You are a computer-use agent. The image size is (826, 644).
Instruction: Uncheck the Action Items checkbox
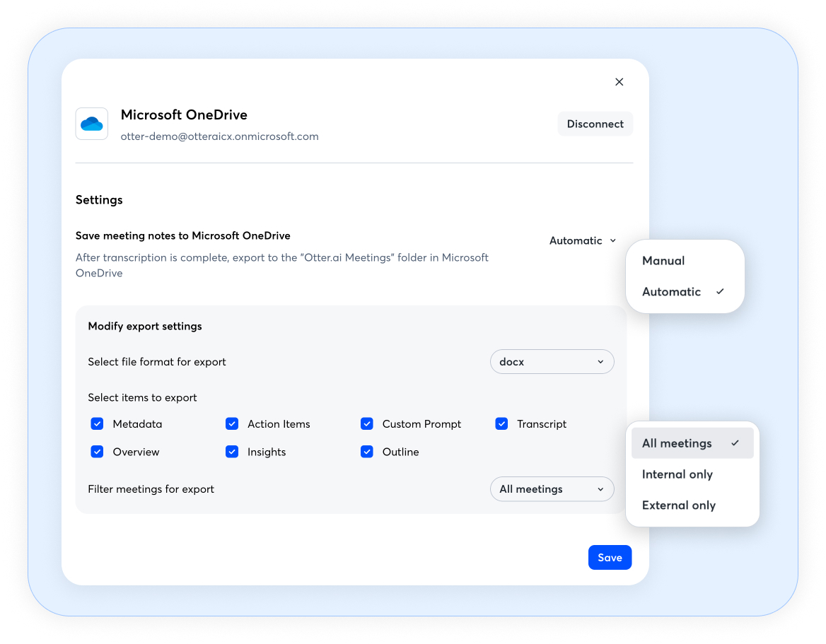coord(232,424)
